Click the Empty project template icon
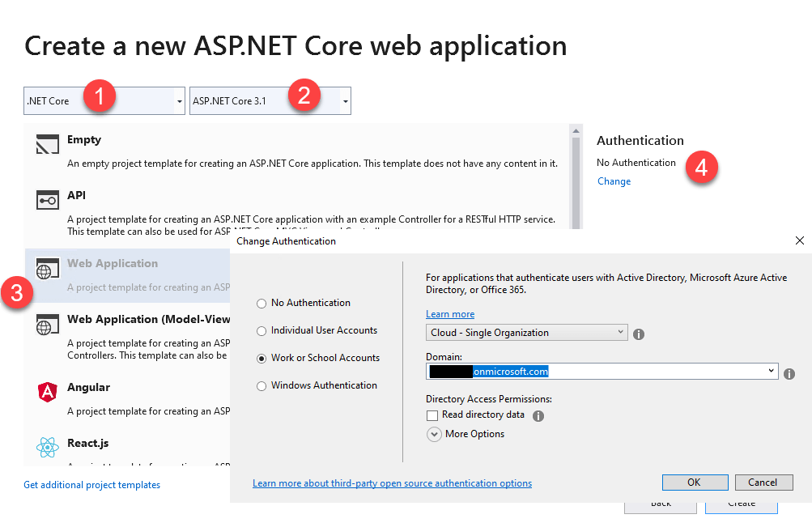 pos(48,146)
